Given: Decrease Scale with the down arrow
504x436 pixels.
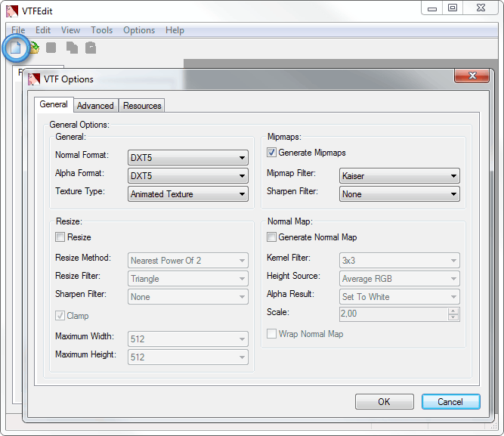Looking at the screenshot, I should click(x=453, y=317).
